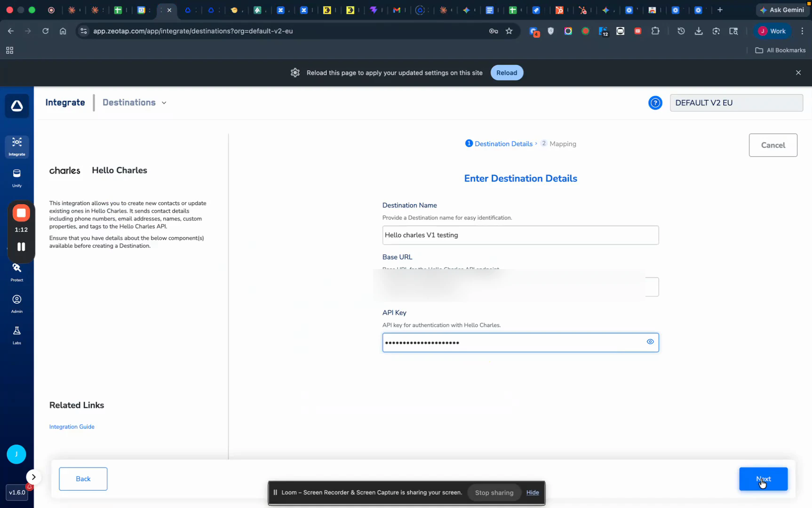The width and height of the screenshot is (812, 508).
Task: Open the browser extensions puzzle icon
Action: (x=655, y=31)
